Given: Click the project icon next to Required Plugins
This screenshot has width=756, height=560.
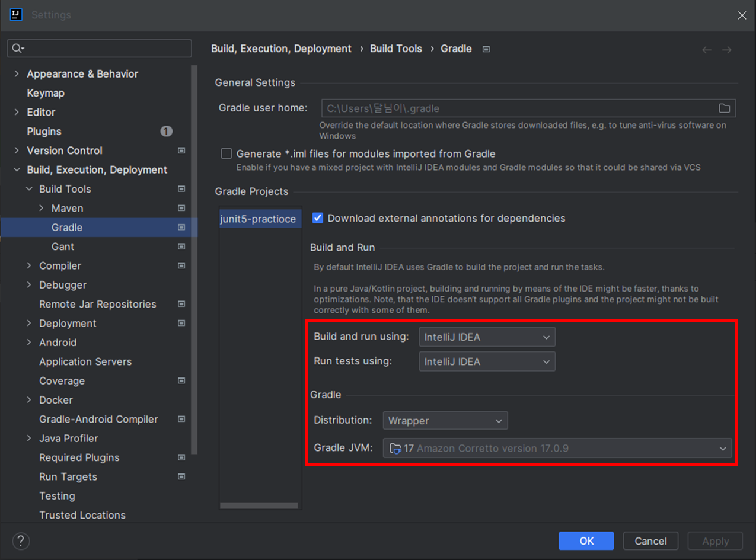Looking at the screenshot, I should click(181, 457).
